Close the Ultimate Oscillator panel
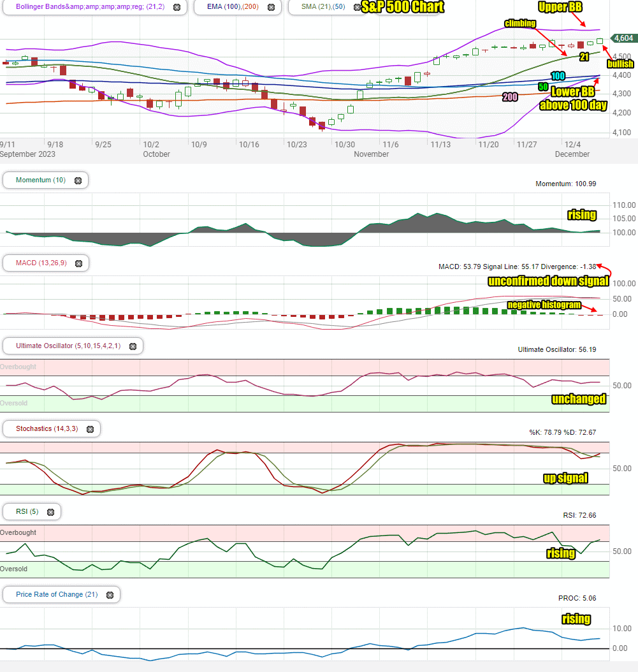This screenshot has width=638, height=672. tap(133, 346)
